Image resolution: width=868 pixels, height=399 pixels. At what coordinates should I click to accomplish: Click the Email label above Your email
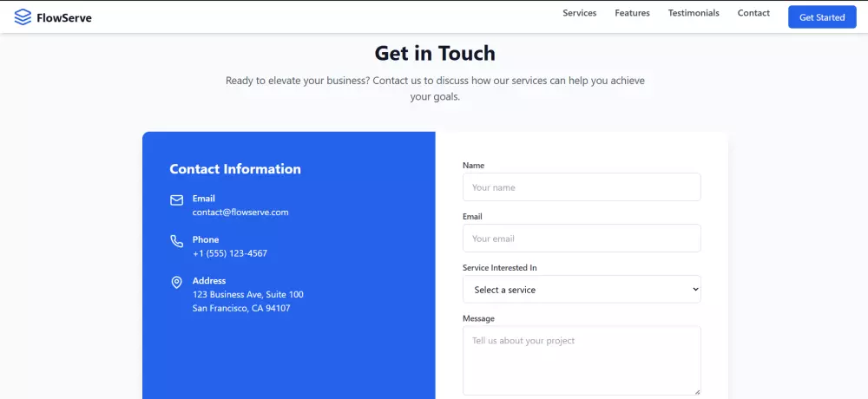[x=472, y=216]
